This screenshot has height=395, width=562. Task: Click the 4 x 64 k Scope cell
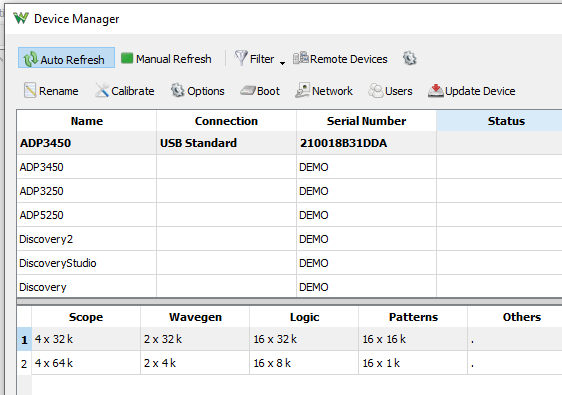point(86,363)
